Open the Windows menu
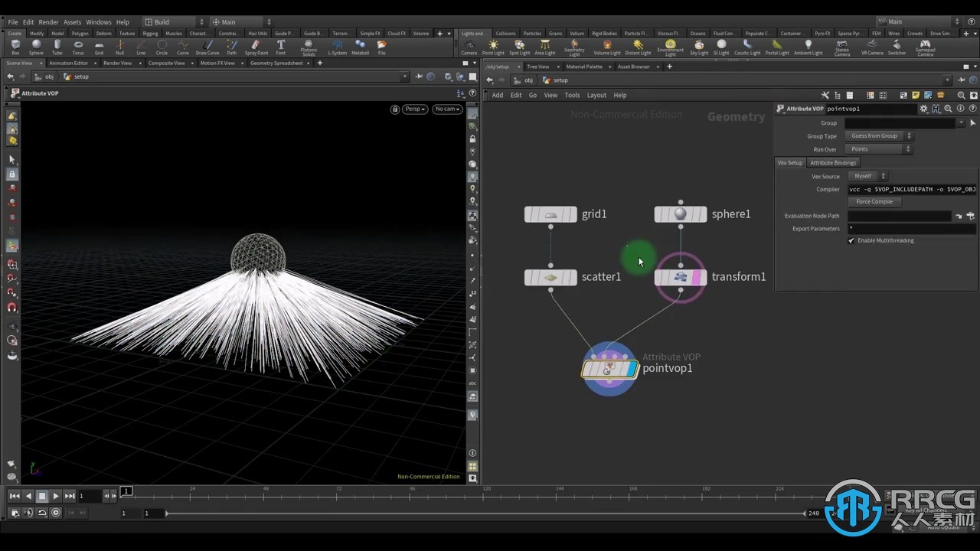Viewport: 980px width, 551px height. 98,22
